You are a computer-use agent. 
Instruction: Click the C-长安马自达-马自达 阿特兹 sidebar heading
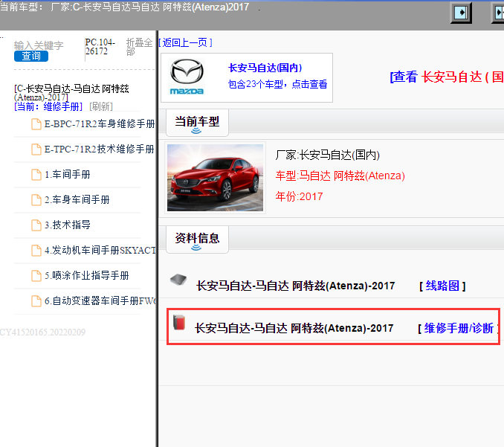[71, 93]
